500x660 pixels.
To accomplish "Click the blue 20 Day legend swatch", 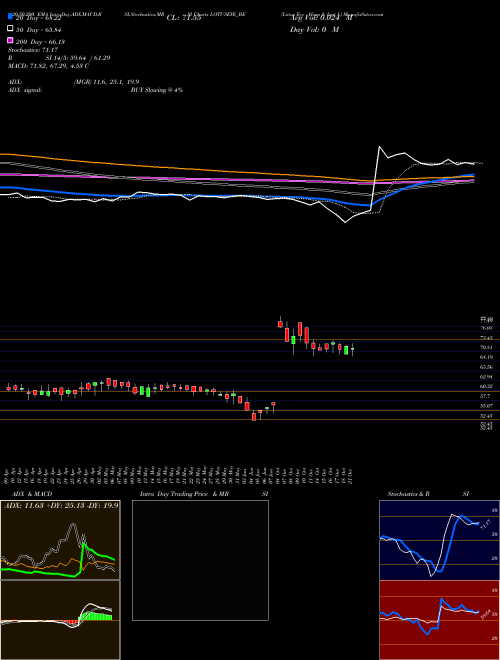I will coord(10,16).
